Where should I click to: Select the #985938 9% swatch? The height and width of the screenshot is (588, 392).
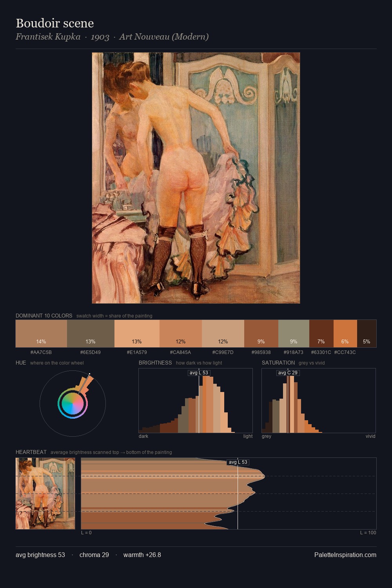(x=261, y=334)
